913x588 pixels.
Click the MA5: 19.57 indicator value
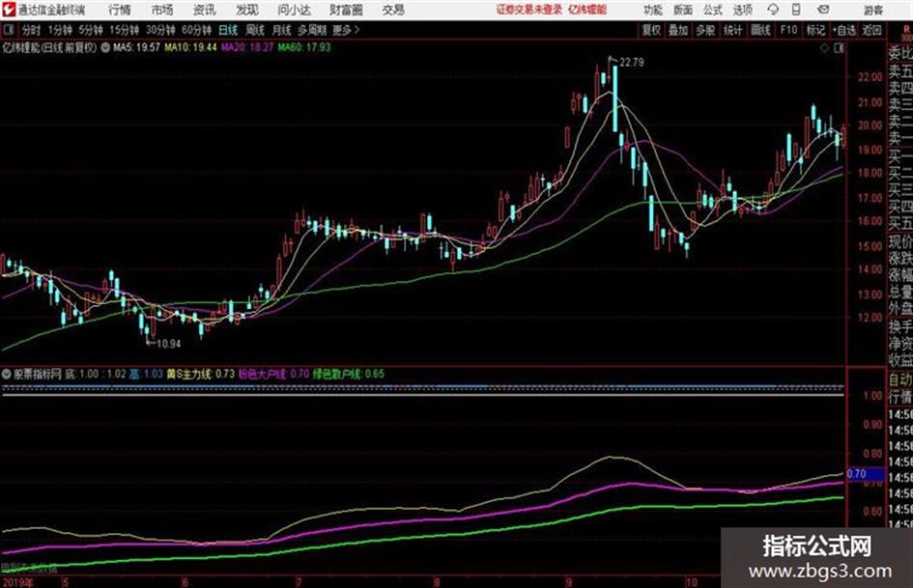click(136, 47)
